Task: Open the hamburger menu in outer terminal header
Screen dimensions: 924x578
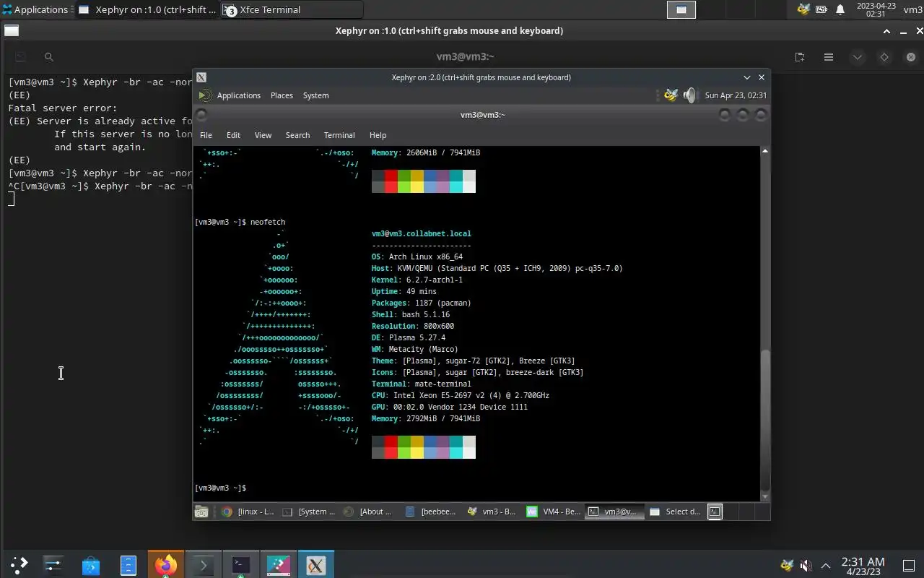Action: click(829, 57)
